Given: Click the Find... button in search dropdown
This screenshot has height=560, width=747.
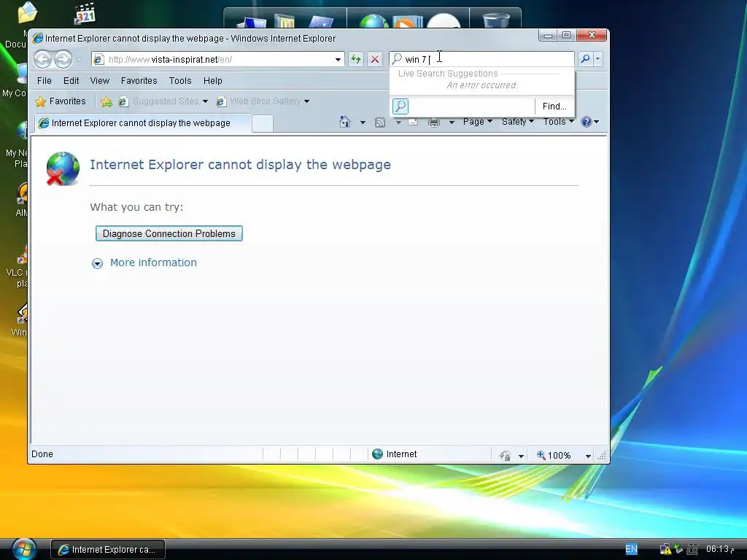Looking at the screenshot, I should pyautogui.click(x=554, y=106).
